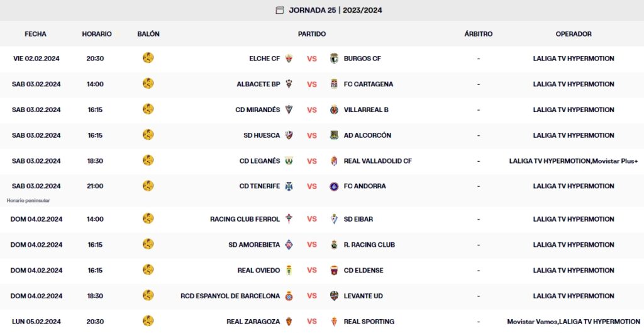Click the FC Andorra club crest
Image resolution: width=644 pixels, height=333 pixels.
pos(334,186)
